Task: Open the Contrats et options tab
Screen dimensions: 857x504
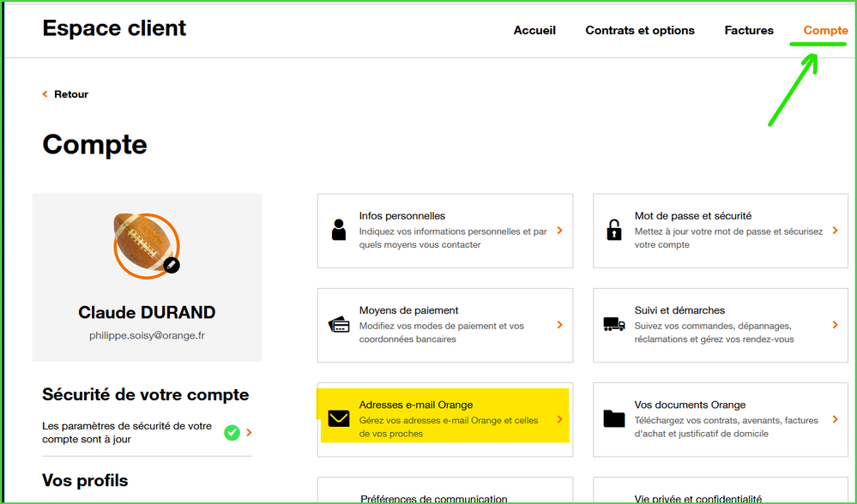Action: (640, 31)
